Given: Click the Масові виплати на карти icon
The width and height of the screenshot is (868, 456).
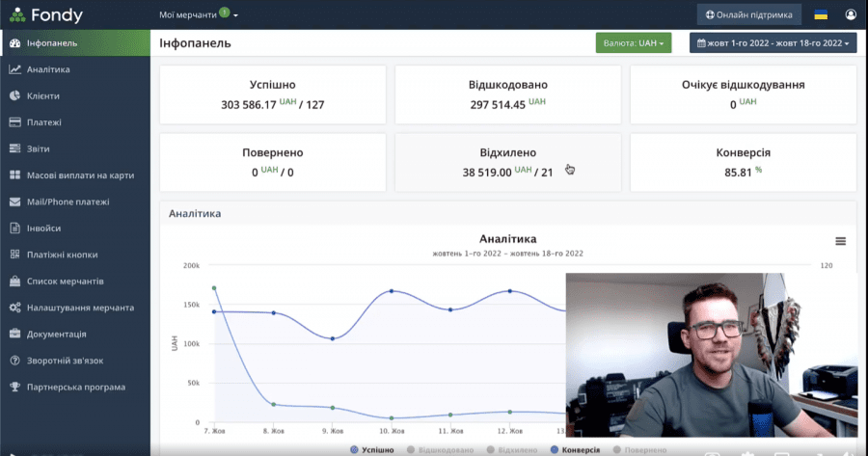Looking at the screenshot, I should pos(14,175).
